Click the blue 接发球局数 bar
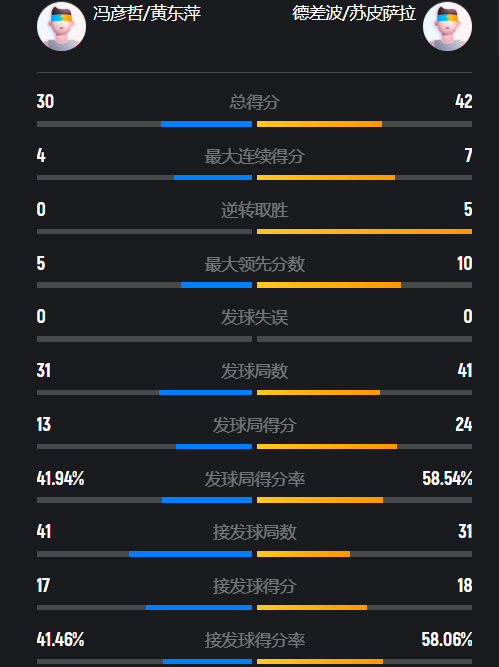Viewport: 499px width, 667px height. click(x=191, y=554)
